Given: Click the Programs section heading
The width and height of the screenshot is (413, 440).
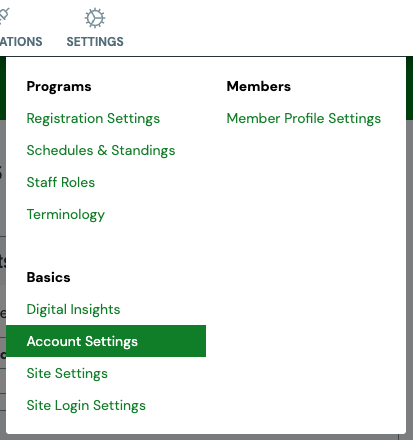Looking at the screenshot, I should pyautogui.click(x=59, y=87).
